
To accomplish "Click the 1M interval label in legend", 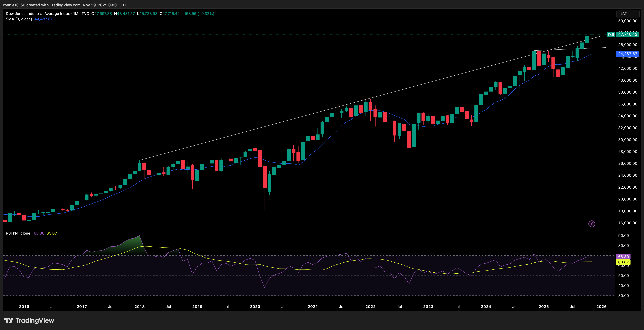I will 76,14.
